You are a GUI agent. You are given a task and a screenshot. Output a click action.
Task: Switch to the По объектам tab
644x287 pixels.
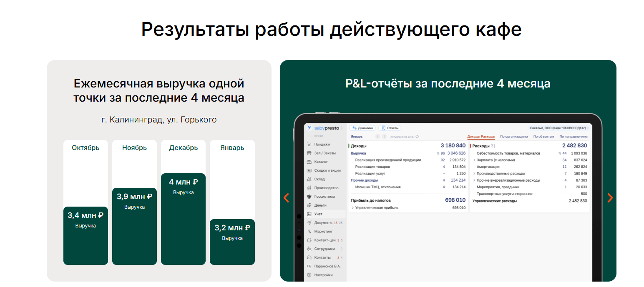pos(543,137)
